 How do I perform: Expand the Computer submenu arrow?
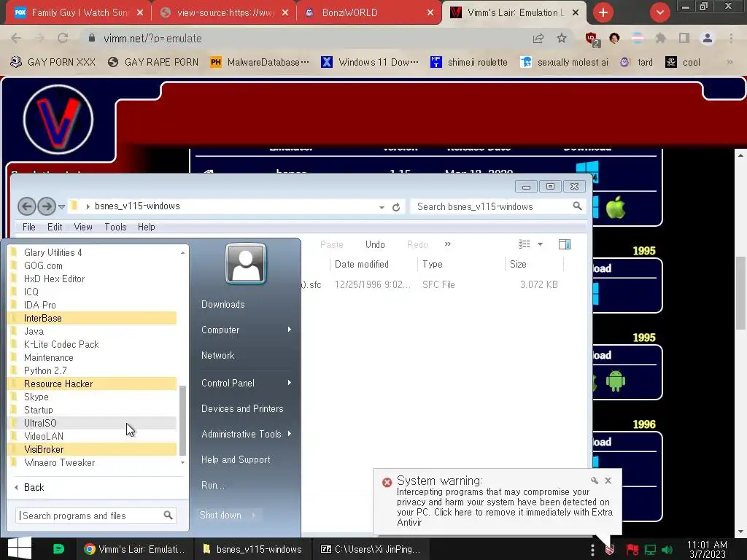(x=289, y=330)
